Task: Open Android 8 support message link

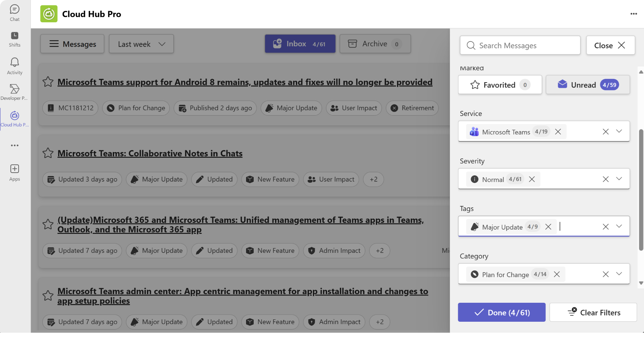Action: (x=245, y=82)
